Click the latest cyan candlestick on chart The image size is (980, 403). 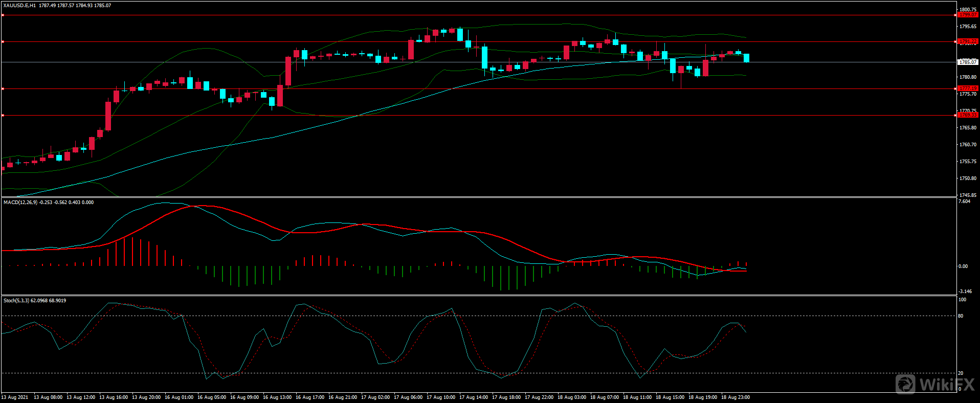(x=746, y=58)
